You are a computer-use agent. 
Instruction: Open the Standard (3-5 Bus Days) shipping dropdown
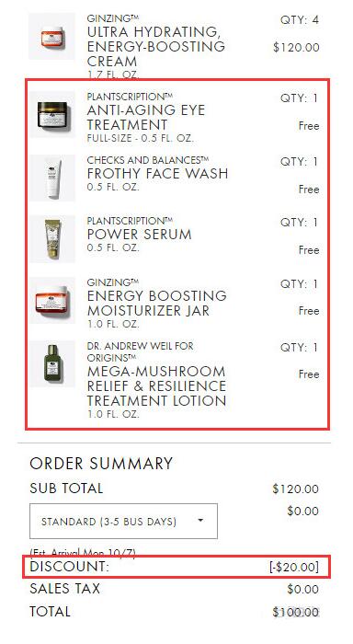pyautogui.click(x=123, y=522)
